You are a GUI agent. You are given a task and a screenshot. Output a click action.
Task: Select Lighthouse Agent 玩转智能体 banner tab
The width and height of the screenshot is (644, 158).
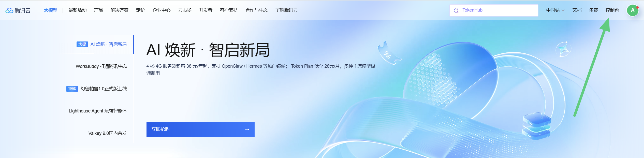click(x=98, y=111)
